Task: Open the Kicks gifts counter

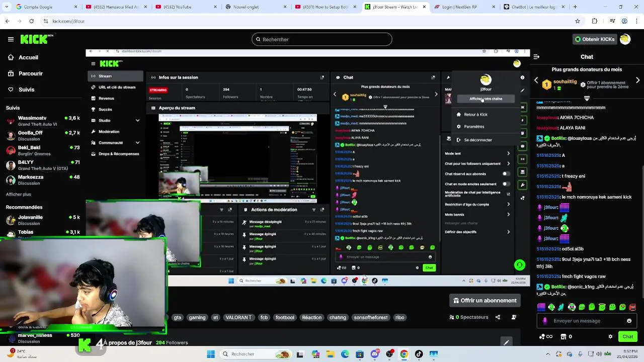Action: click(x=546, y=336)
